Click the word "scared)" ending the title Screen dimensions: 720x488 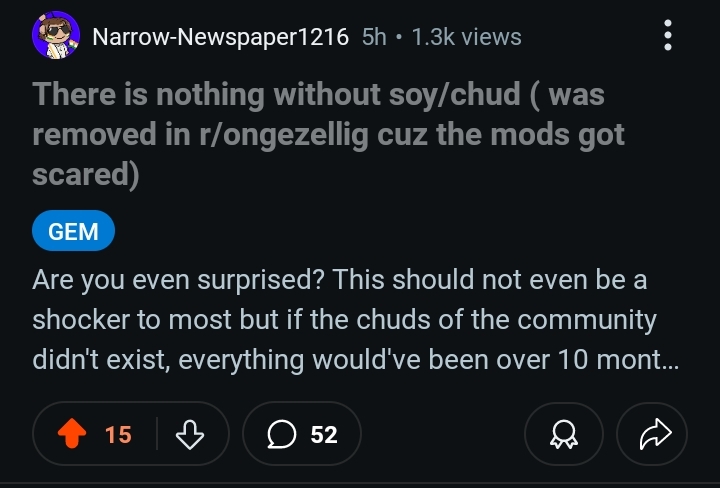85,174
